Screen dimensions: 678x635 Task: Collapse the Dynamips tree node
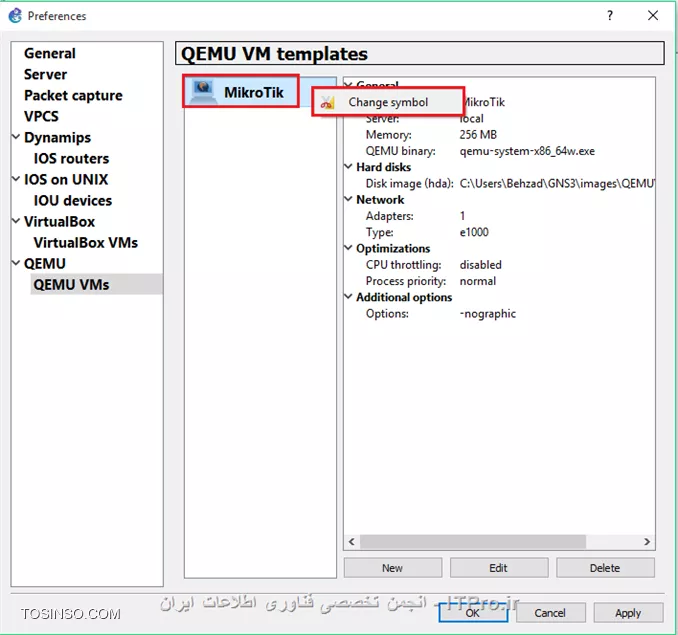pos(16,137)
